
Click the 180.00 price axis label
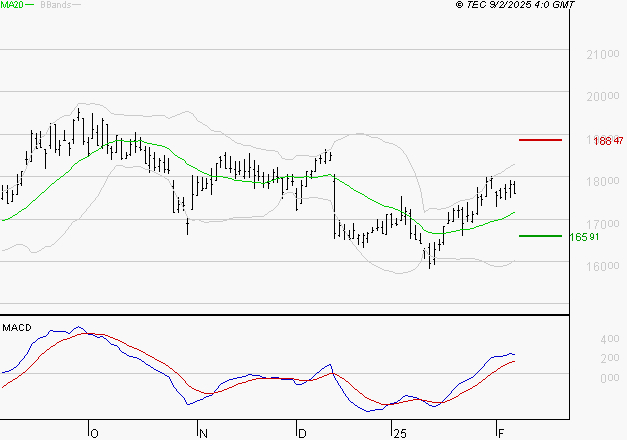[603, 181]
